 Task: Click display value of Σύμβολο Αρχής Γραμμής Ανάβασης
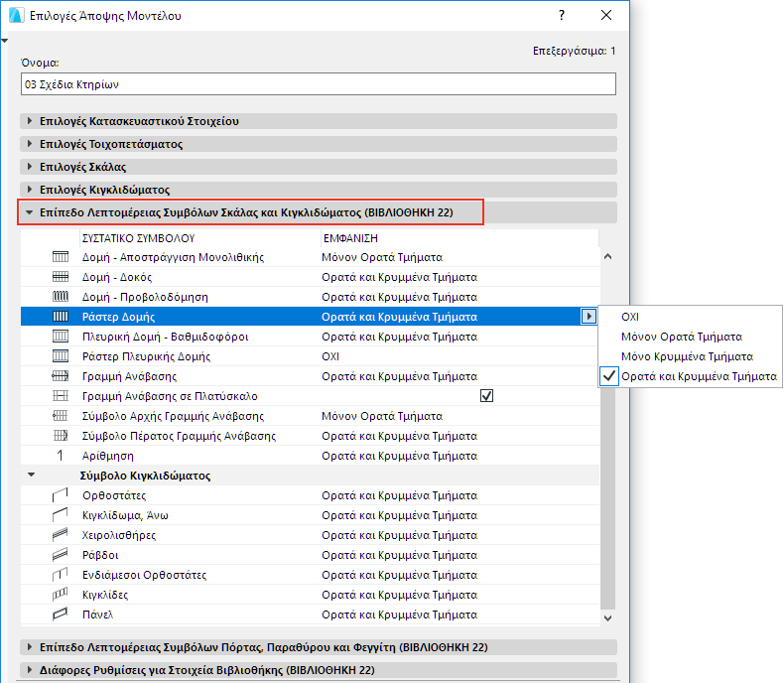[382, 416]
